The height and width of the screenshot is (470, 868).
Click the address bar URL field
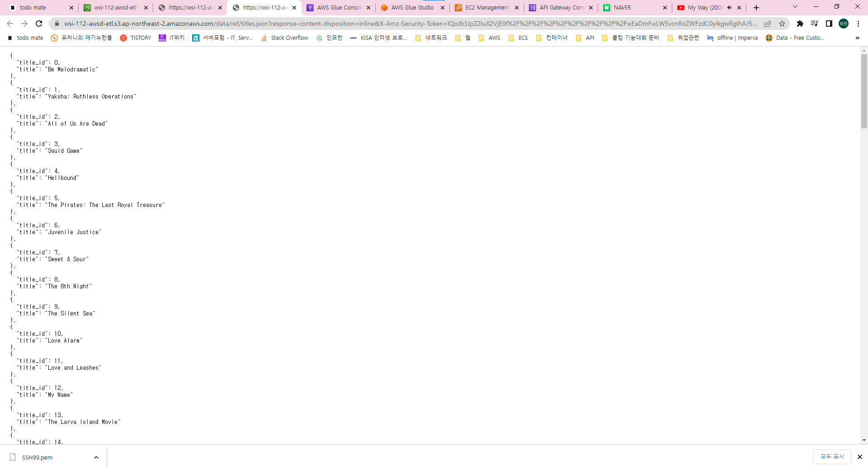coord(410,23)
